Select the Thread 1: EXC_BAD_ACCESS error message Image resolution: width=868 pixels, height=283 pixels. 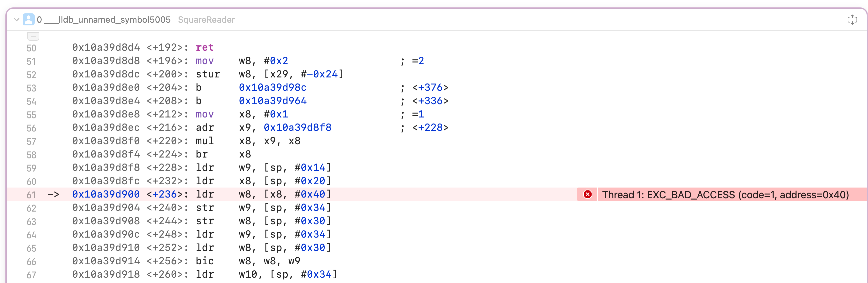(725, 195)
